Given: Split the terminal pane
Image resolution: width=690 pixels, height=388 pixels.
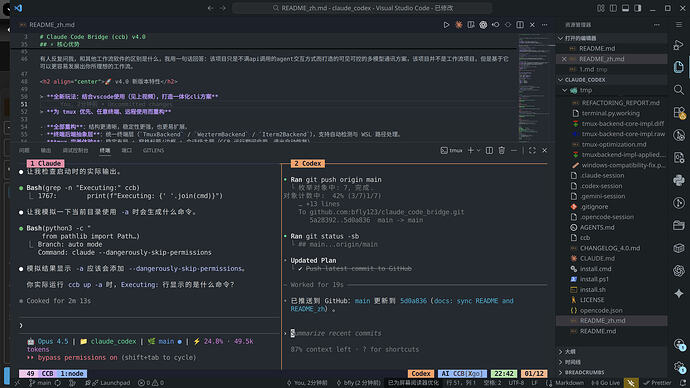Looking at the screenshot, I should [x=489, y=150].
